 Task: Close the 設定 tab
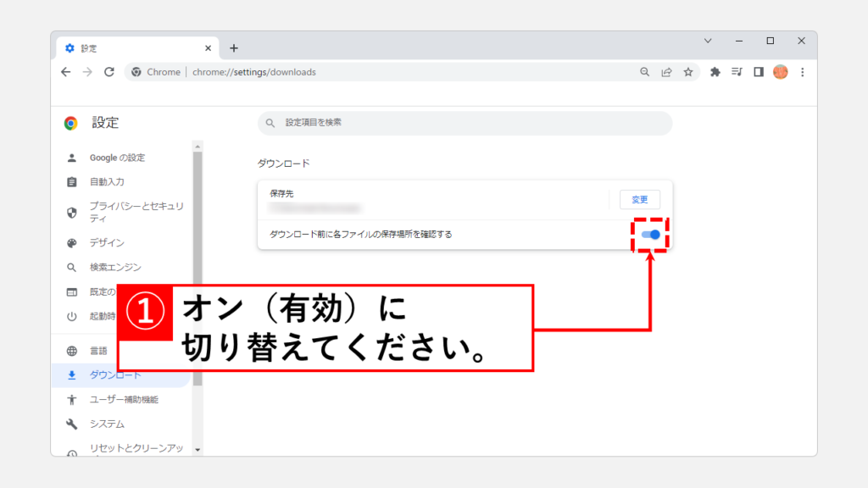[208, 48]
